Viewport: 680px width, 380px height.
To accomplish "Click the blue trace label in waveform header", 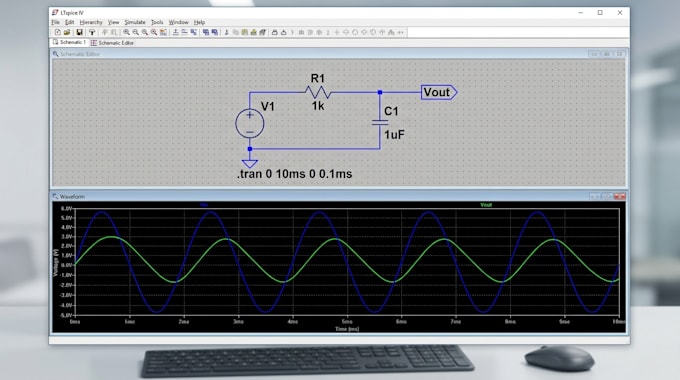I will (x=204, y=205).
